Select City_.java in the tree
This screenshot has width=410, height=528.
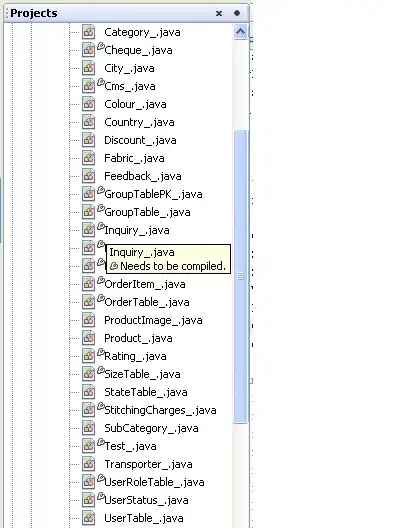129,68
